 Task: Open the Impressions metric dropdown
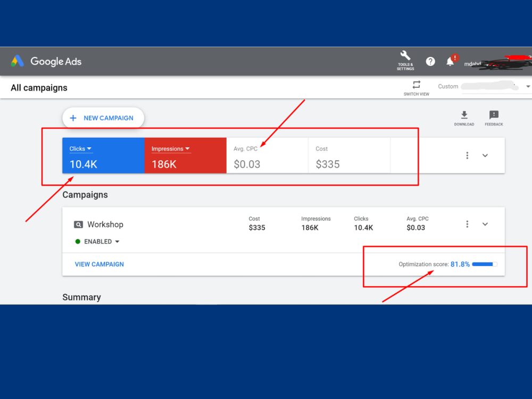170,148
